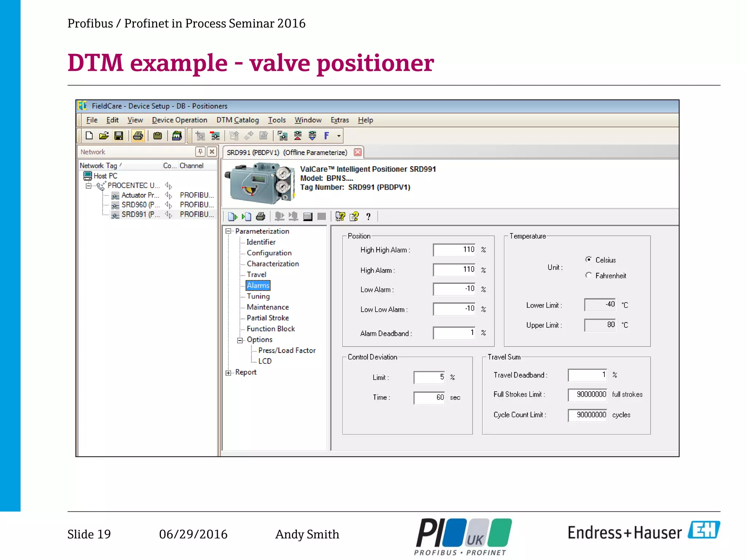Click the plain question mark help icon
This screenshot has height=560, width=747.
pyautogui.click(x=368, y=217)
